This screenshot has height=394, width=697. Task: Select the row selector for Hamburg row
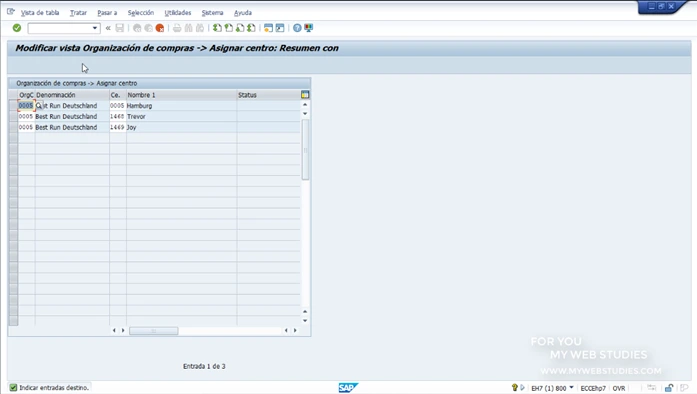(13, 106)
